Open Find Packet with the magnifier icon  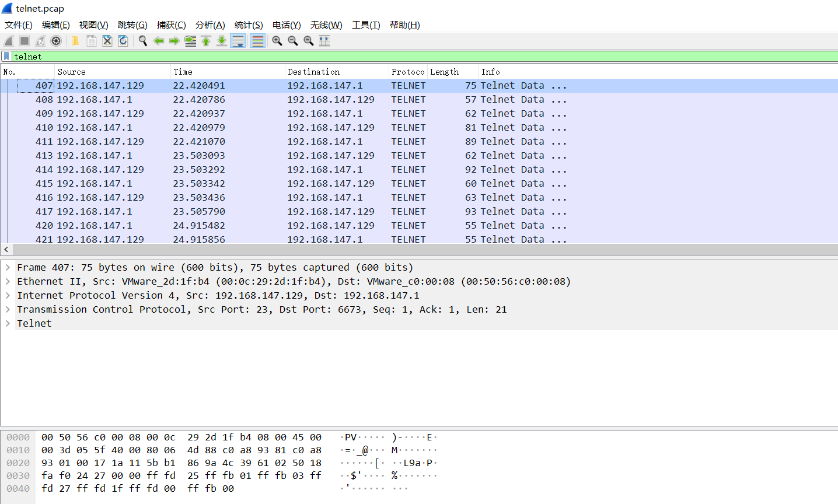(142, 41)
